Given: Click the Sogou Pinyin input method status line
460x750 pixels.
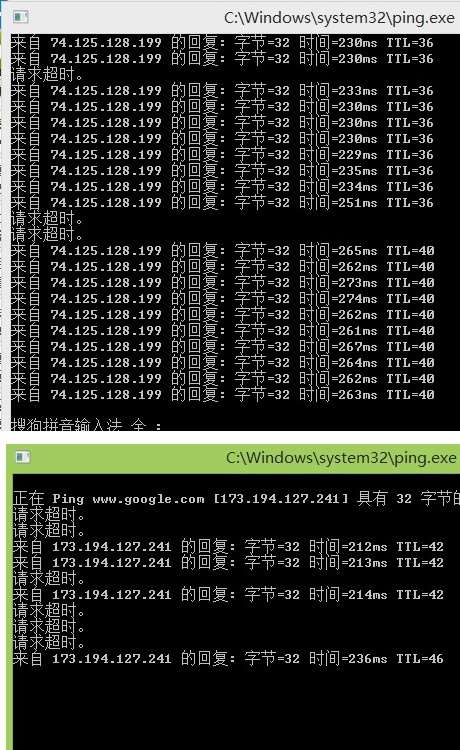Looking at the screenshot, I should [x=86, y=424].
